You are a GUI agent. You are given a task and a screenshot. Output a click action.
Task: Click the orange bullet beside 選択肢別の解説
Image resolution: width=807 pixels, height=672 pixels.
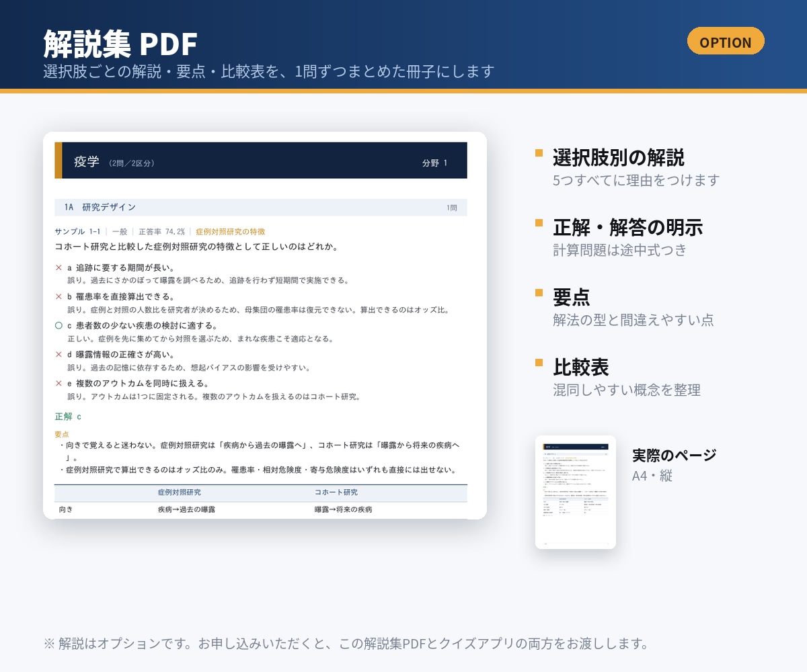[x=539, y=153]
